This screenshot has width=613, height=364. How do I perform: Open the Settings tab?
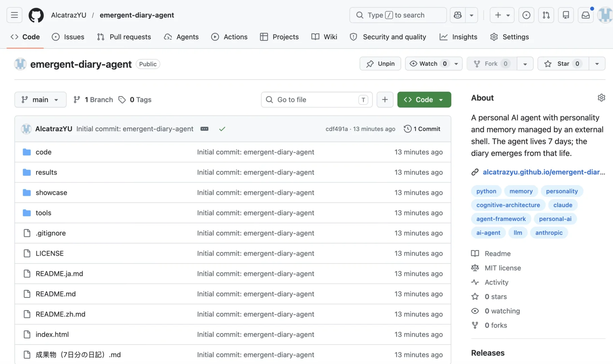click(509, 37)
